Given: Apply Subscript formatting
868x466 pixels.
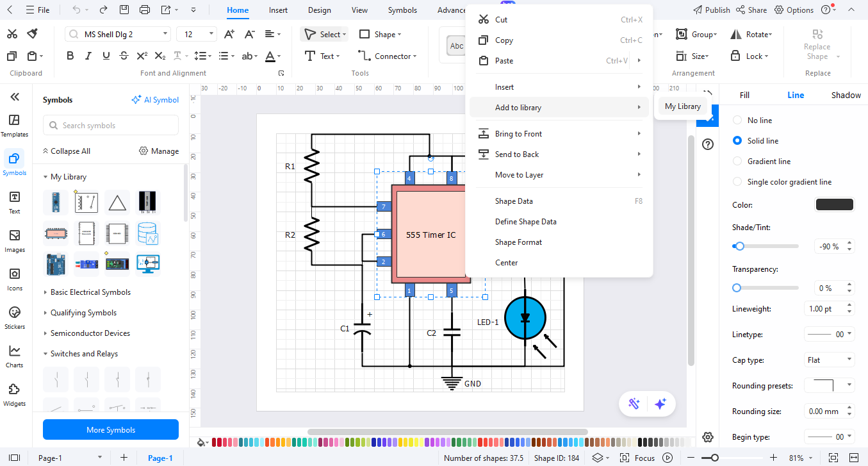Looking at the screenshot, I should click(160, 56).
